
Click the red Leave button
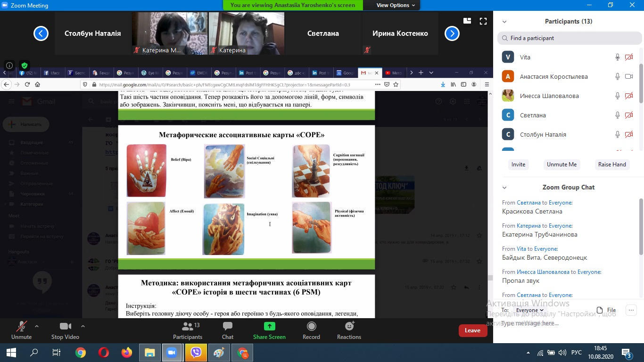[472, 330]
